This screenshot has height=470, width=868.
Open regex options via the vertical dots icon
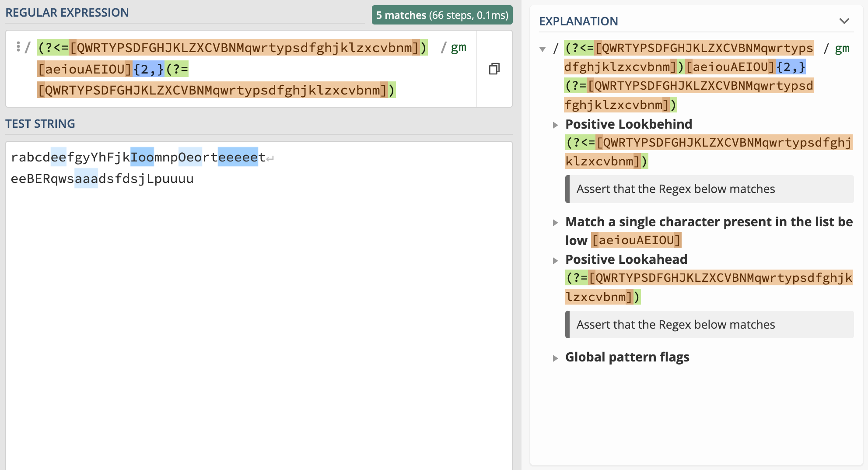coord(17,47)
